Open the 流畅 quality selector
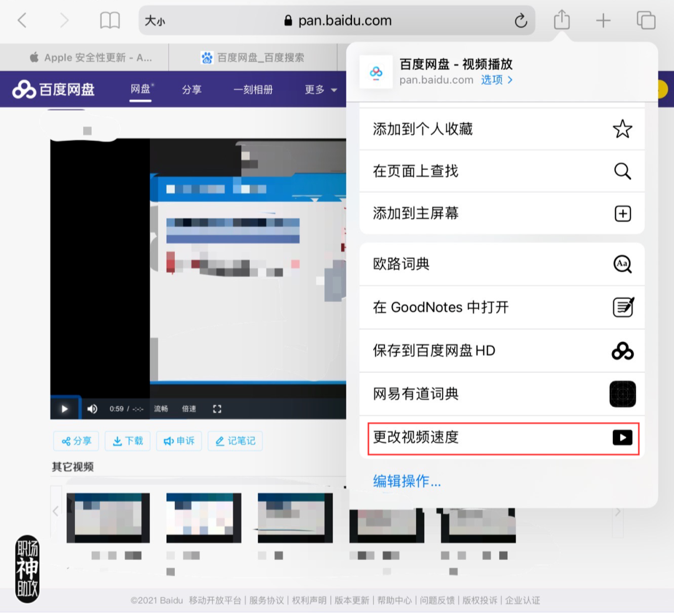This screenshot has height=616, width=674. click(x=161, y=408)
